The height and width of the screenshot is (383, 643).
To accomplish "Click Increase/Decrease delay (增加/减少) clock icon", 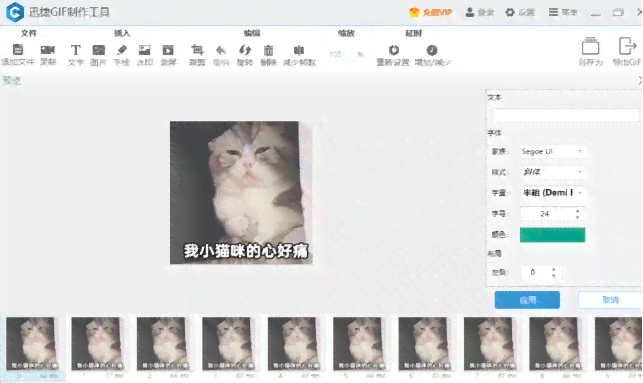I will coord(432,50).
